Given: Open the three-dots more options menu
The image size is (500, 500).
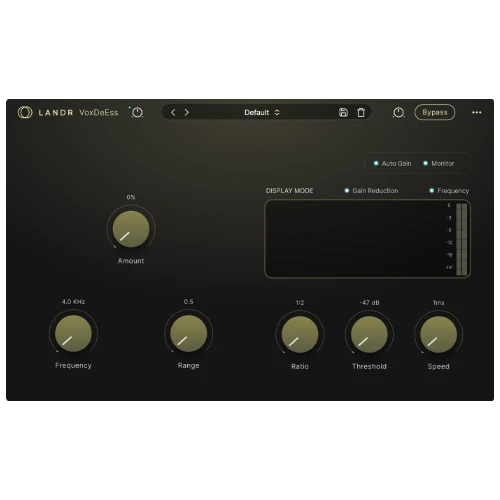Looking at the screenshot, I should coord(477,112).
